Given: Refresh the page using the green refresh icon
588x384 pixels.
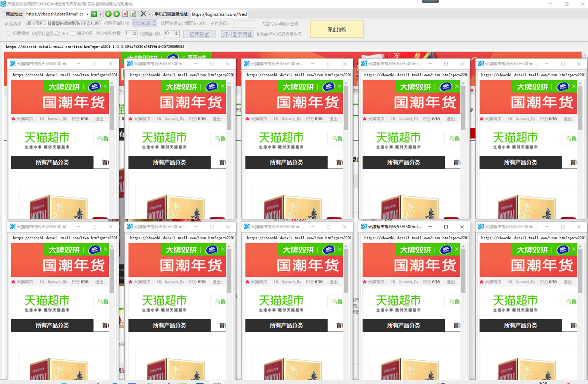Looking at the screenshot, I should (x=133, y=14).
